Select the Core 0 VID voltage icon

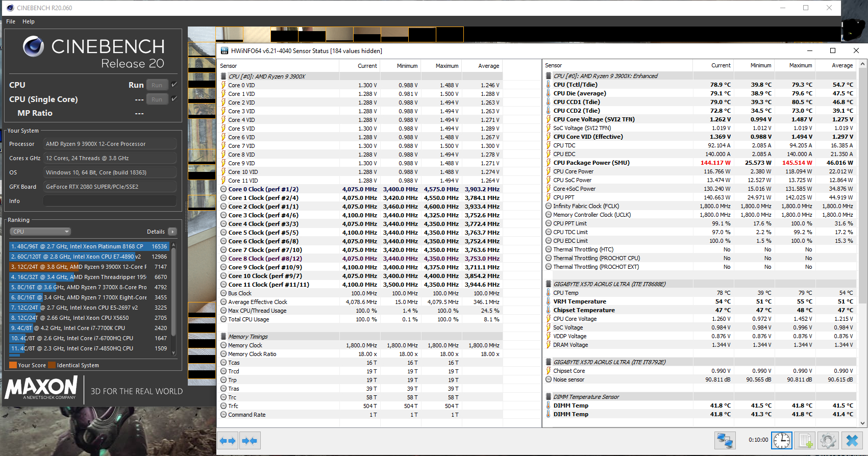point(224,85)
